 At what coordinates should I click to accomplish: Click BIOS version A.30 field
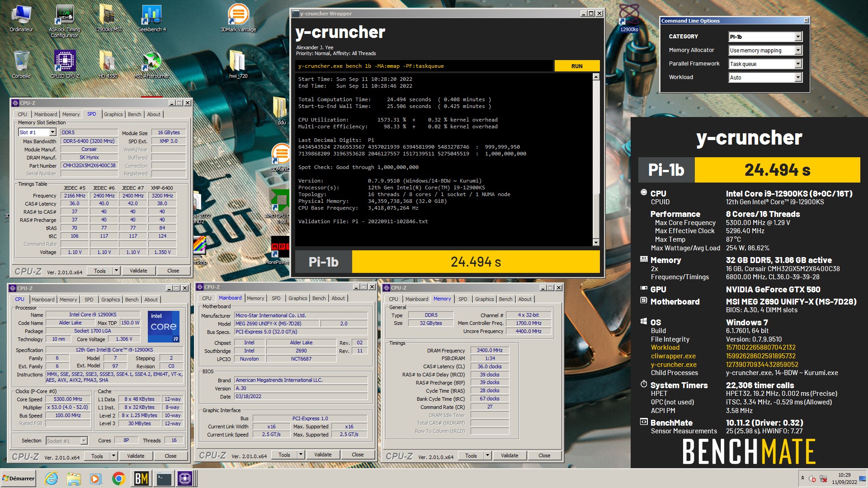(301, 388)
